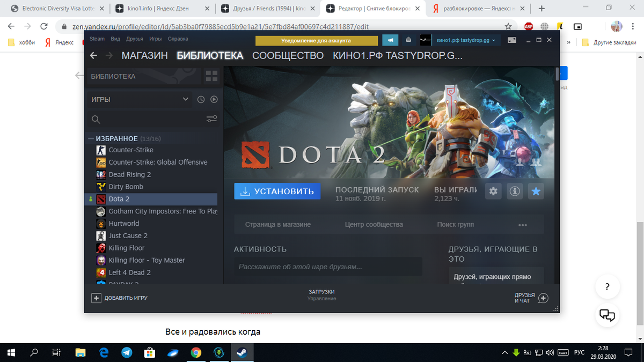Viewport: 644px width, 362px height.
Task: Collapse the Избранное favorites category
Action: 91,138
